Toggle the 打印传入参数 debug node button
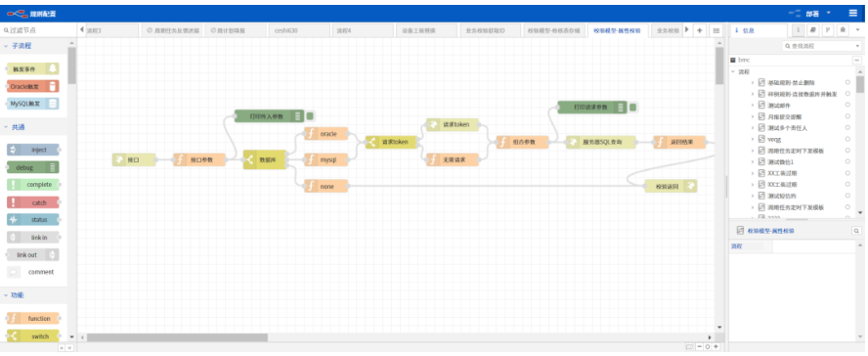 pyautogui.click(x=310, y=116)
